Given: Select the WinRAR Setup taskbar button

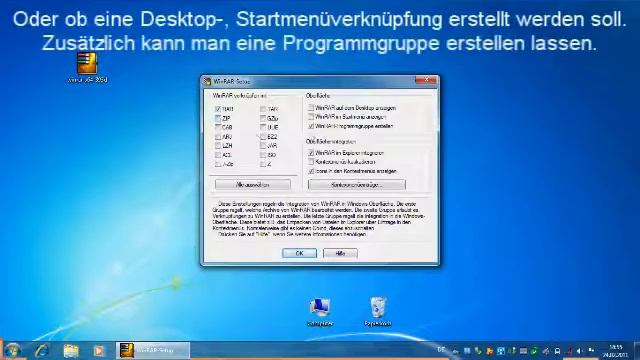Looking at the screenshot, I should (x=153, y=350).
